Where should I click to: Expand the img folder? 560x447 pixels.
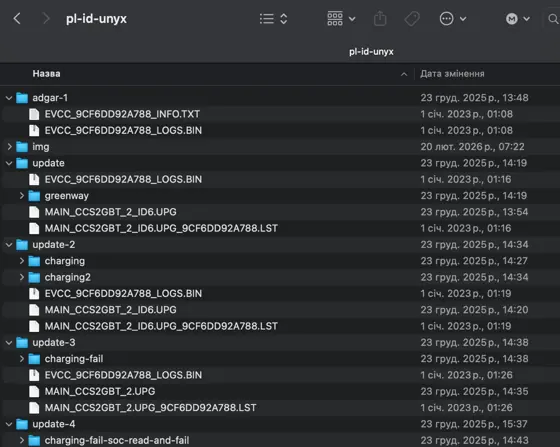tap(9, 147)
